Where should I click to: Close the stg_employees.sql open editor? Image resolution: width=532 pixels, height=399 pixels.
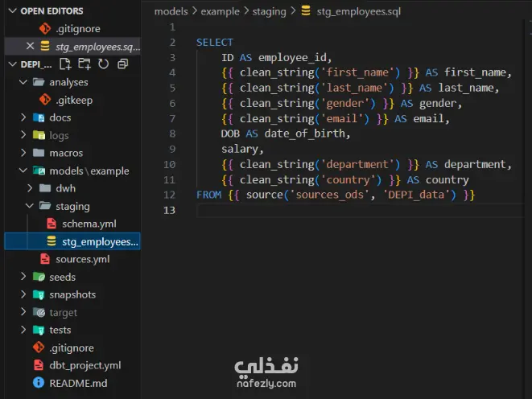[31, 46]
